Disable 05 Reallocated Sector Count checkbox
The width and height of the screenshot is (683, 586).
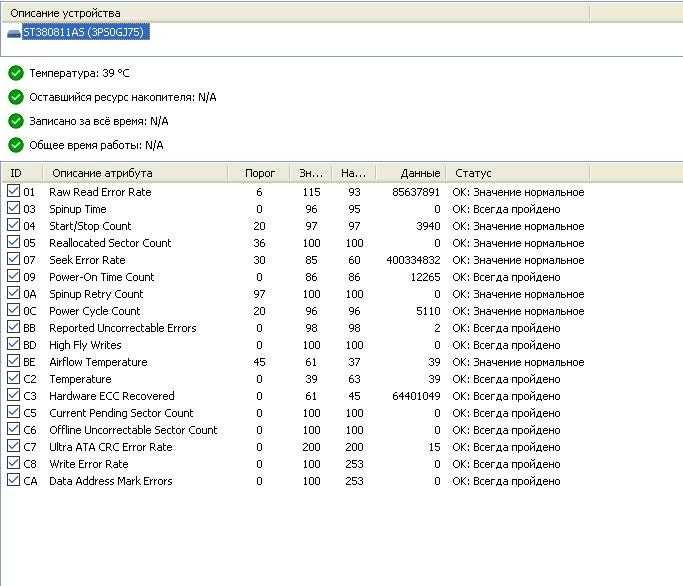point(14,242)
